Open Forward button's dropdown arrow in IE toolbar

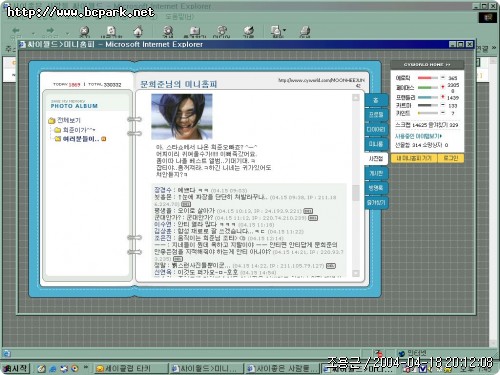(x=67, y=33)
